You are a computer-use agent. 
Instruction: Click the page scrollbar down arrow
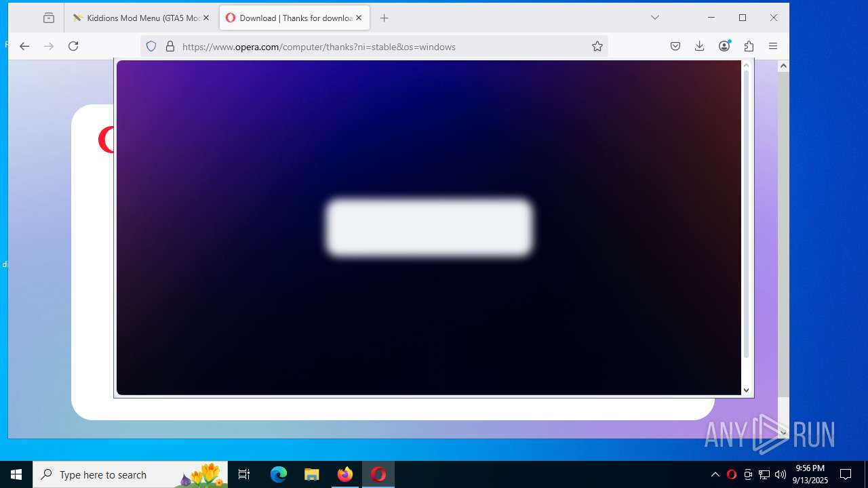783,432
